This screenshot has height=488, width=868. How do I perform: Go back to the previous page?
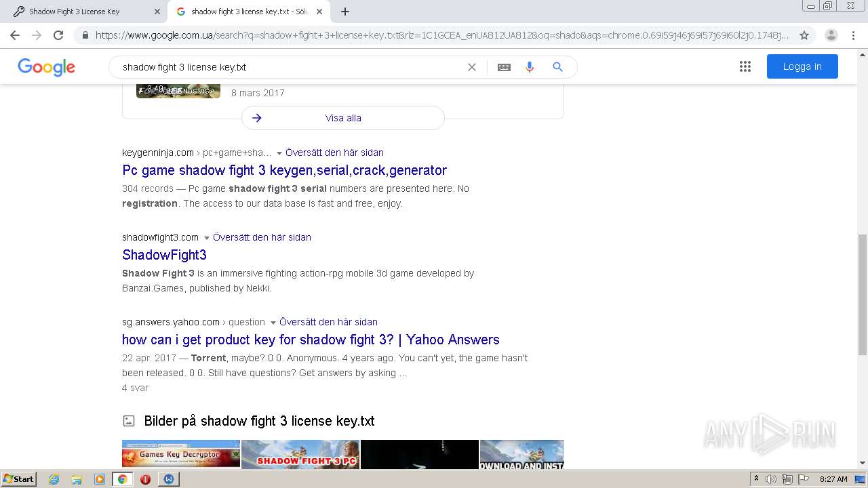click(x=15, y=35)
